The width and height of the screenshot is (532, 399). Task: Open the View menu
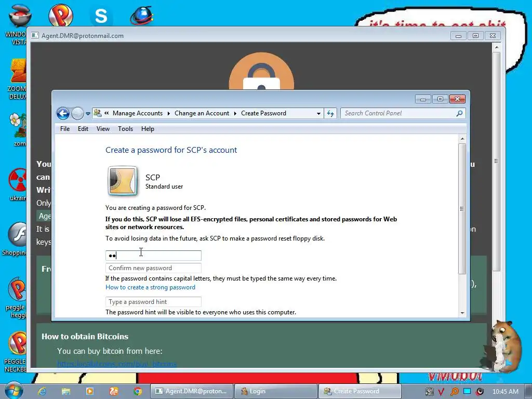[103, 129]
